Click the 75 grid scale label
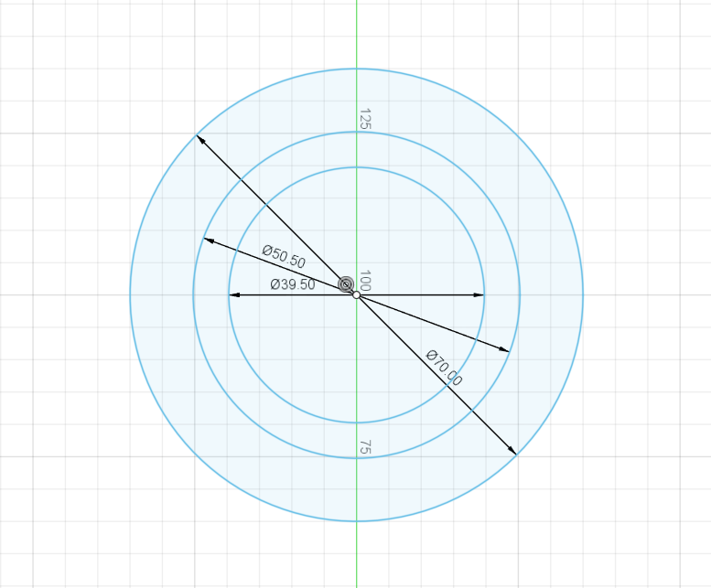The height and width of the screenshot is (588, 711). pyautogui.click(x=364, y=447)
